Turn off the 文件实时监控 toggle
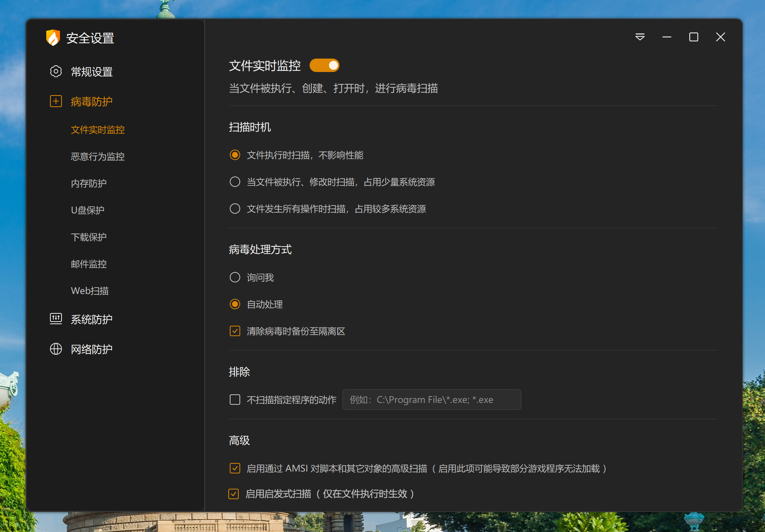This screenshot has height=532, width=765. [x=324, y=65]
